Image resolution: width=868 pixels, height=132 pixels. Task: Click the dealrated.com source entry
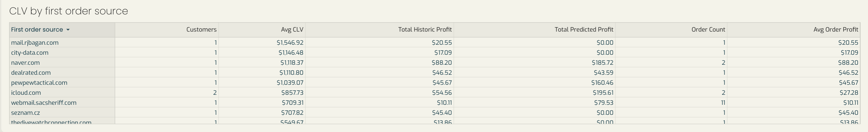pyautogui.click(x=31, y=73)
